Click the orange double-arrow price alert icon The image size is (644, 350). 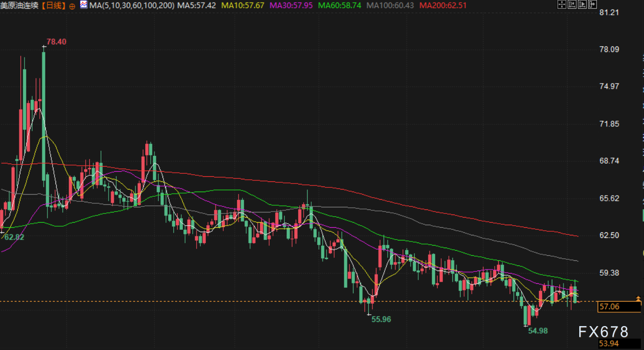638,299
